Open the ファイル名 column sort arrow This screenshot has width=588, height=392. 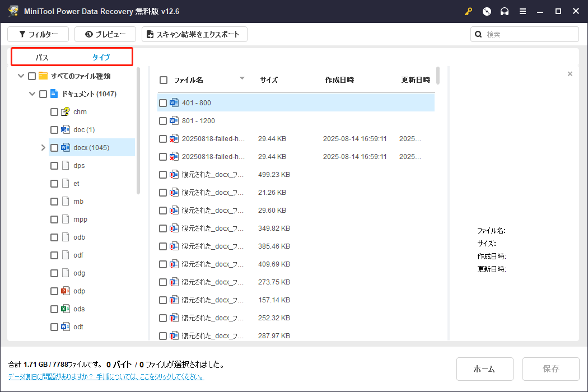pyautogui.click(x=242, y=78)
